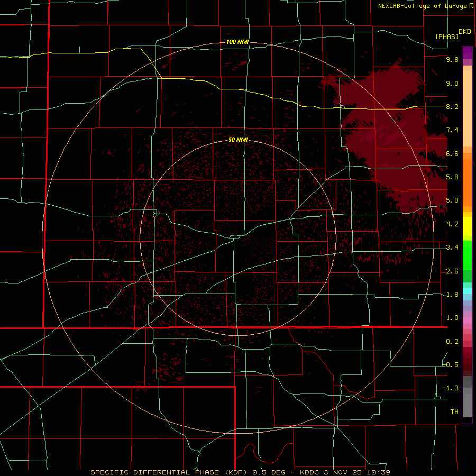Pick the pink band on color scale
The width and height of the screenshot is (476, 476).
(x=467, y=320)
